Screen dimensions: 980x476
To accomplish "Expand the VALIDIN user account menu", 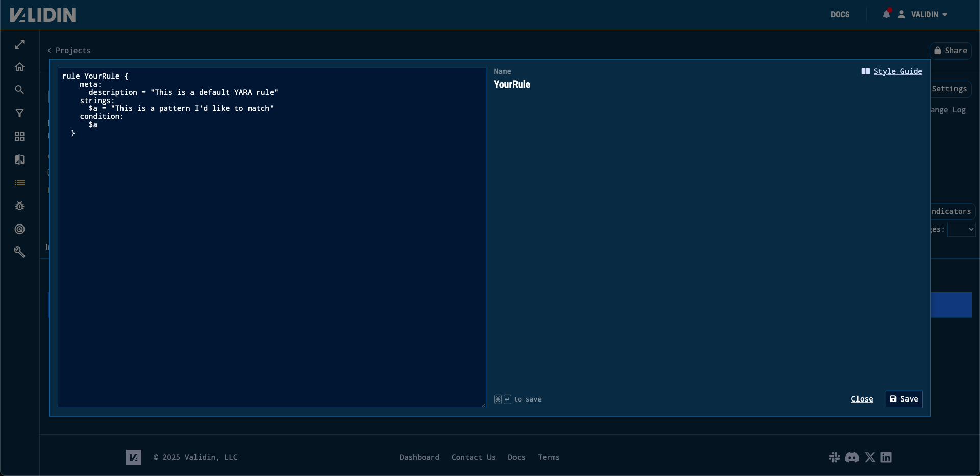I will [x=923, y=15].
